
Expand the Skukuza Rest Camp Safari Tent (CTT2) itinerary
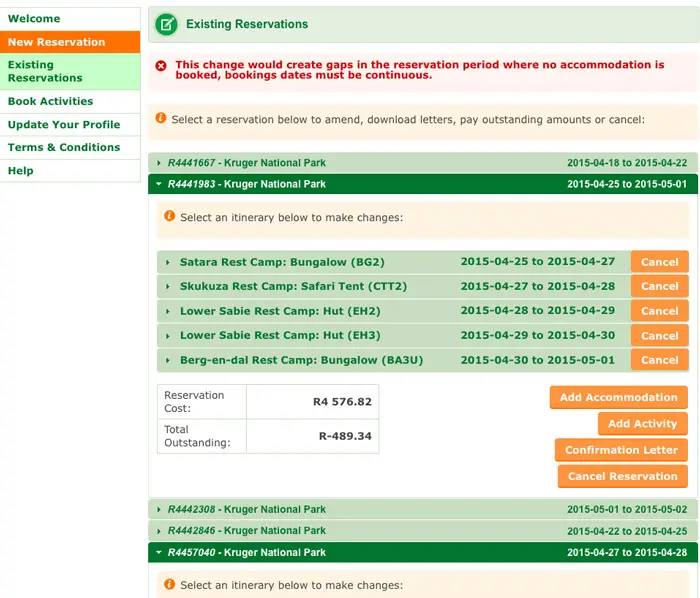point(394,287)
